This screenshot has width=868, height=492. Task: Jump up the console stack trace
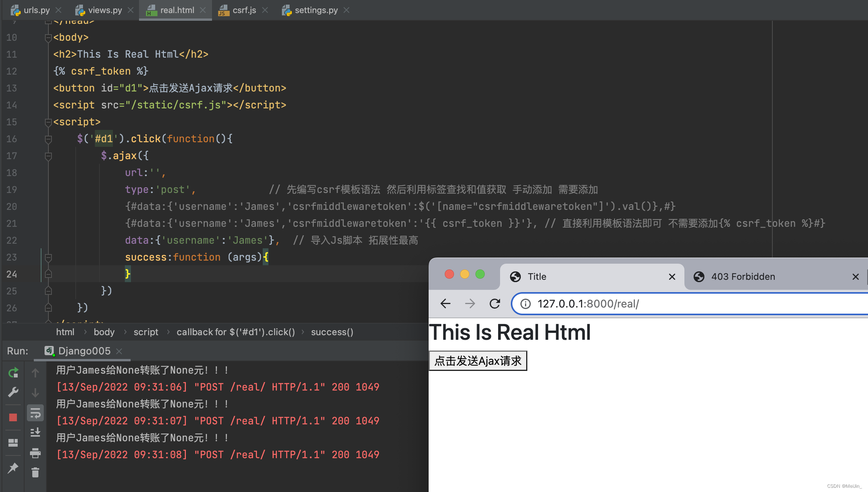coord(35,372)
